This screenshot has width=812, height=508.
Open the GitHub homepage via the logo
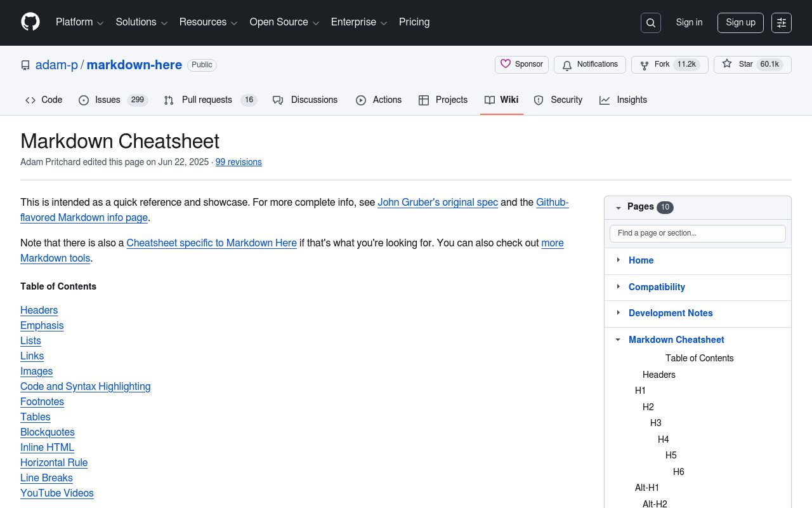[30, 22]
